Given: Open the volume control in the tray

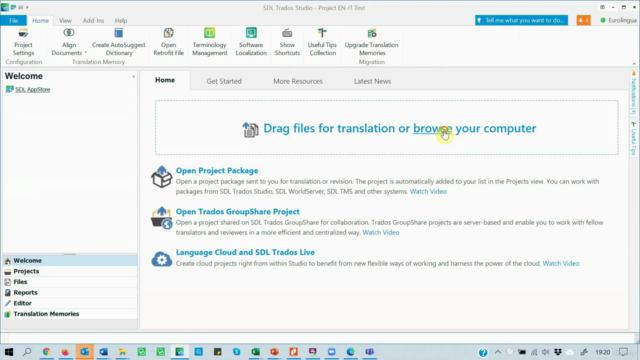Looking at the screenshot, I should coord(546,352).
